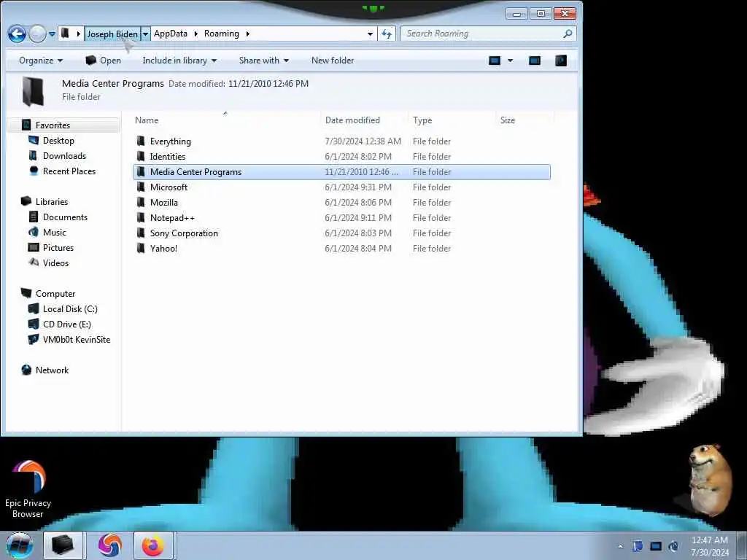747x560 pixels.
Task: Click the Firefox taskbar icon
Action: click(x=153, y=545)
